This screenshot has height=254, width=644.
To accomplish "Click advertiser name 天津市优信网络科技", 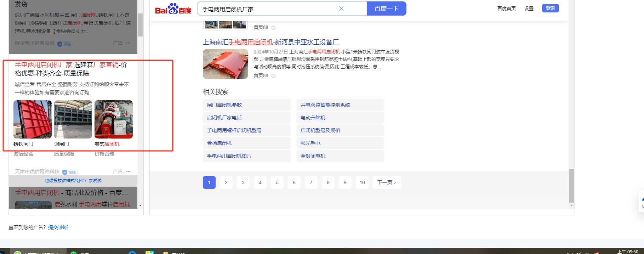I will [37, 171].
